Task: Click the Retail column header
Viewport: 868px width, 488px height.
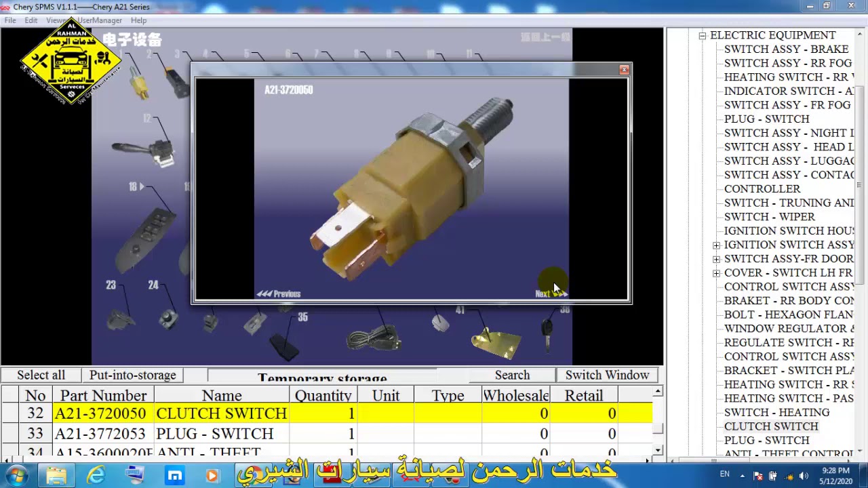Action: tap(584, 395)
